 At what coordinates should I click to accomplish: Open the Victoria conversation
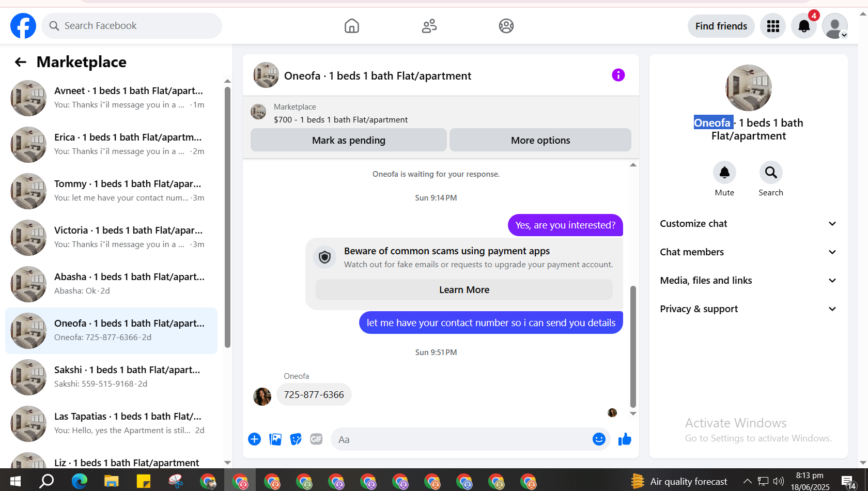click(x=111, y=238)
